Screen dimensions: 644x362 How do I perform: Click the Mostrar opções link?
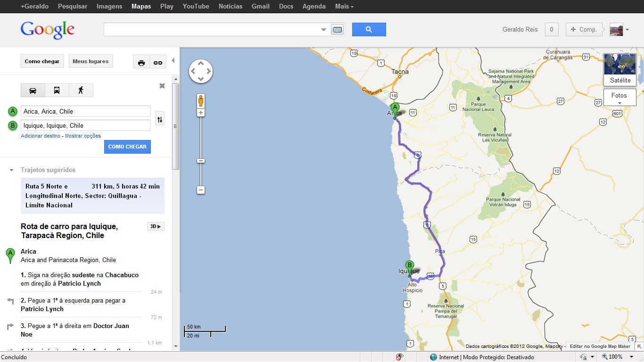pos(83,136)
